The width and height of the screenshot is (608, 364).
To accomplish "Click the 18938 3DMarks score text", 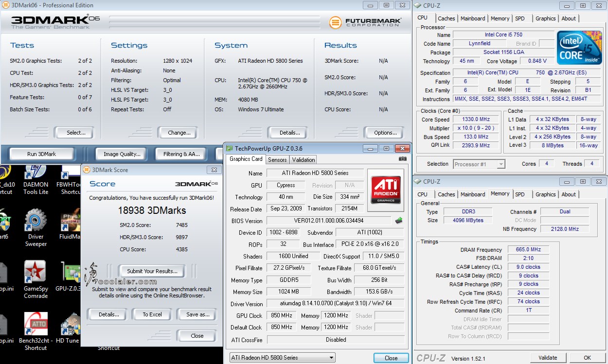I will pos(152,210).
